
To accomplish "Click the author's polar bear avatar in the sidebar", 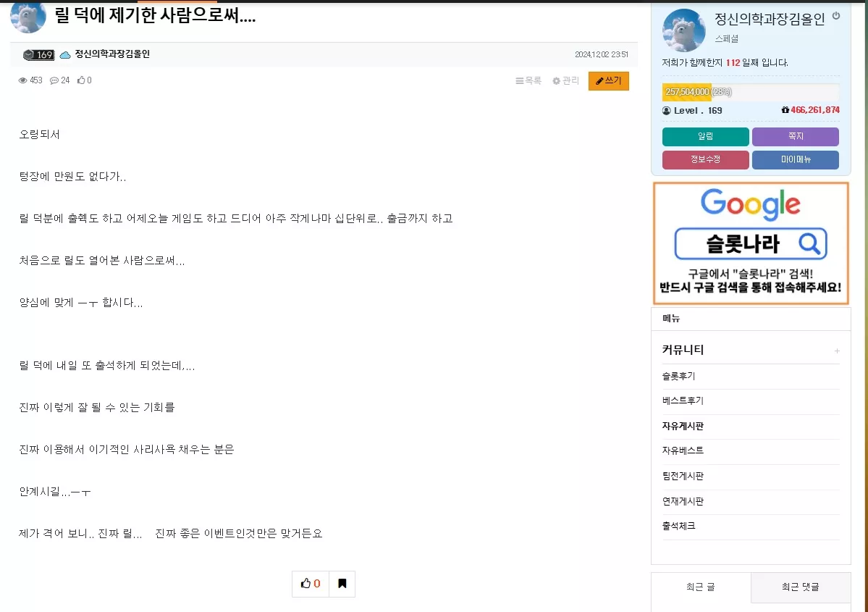I will tap(683, 30).
